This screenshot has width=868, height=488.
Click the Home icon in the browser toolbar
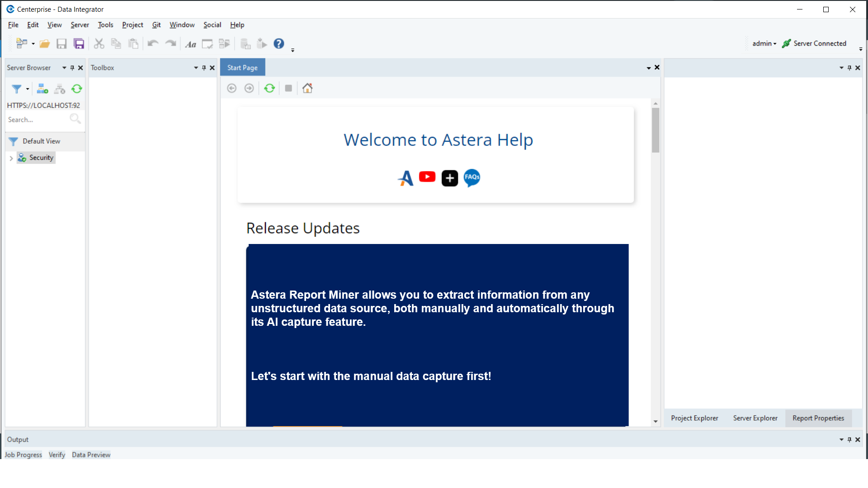[307, 88]
